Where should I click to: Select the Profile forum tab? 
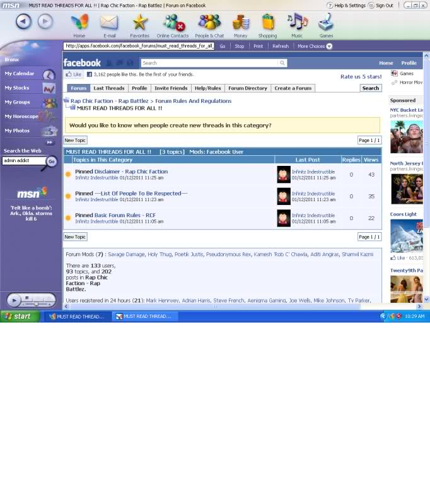139,88
